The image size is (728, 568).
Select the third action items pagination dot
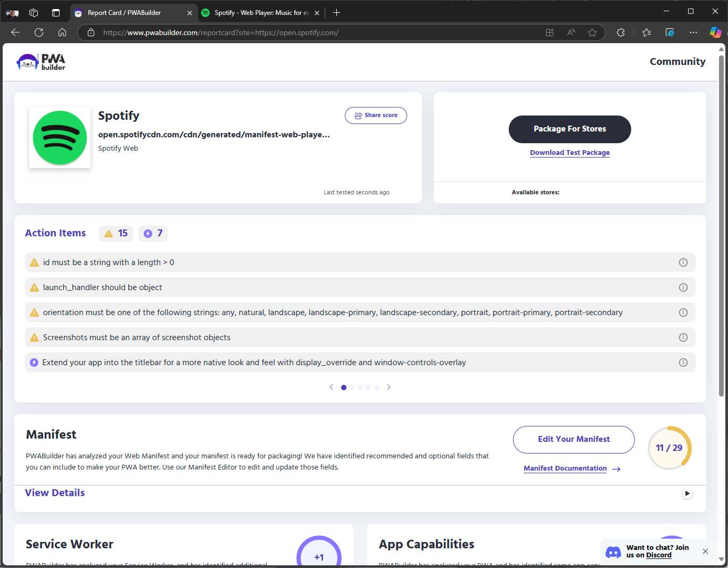pos(360,388)
